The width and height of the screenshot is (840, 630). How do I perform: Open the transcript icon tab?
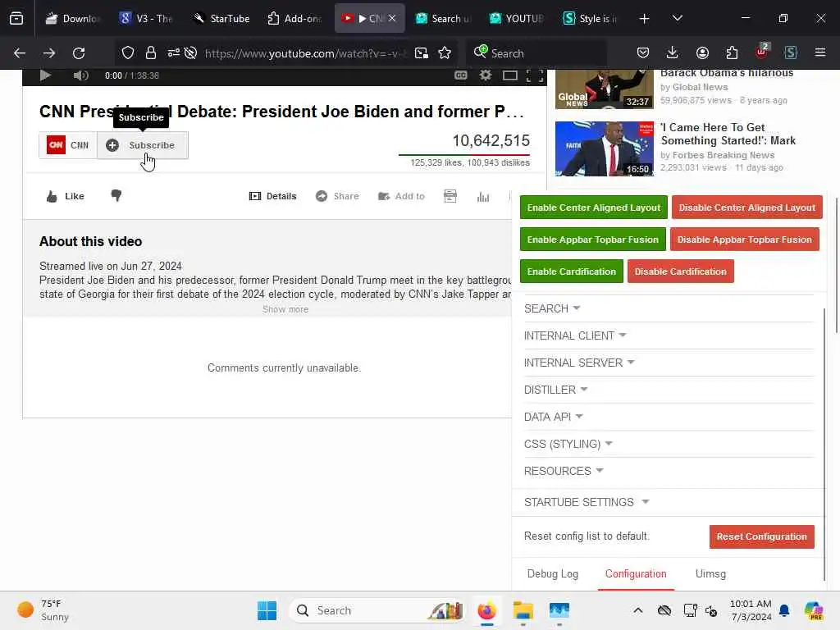450,196
